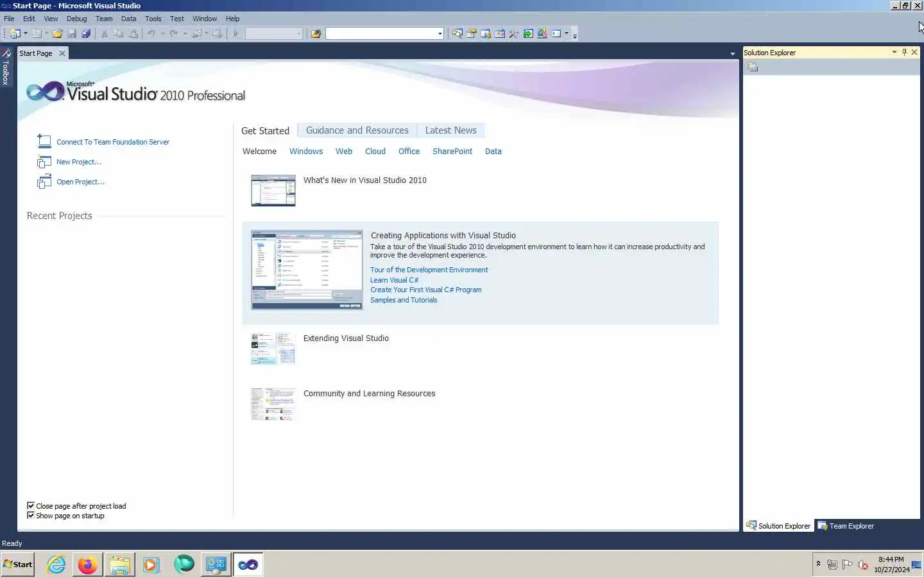The height and width of the screenshot is (578, 924).
Task: Click the Copy toolbar icon
Action: (118, 33)
